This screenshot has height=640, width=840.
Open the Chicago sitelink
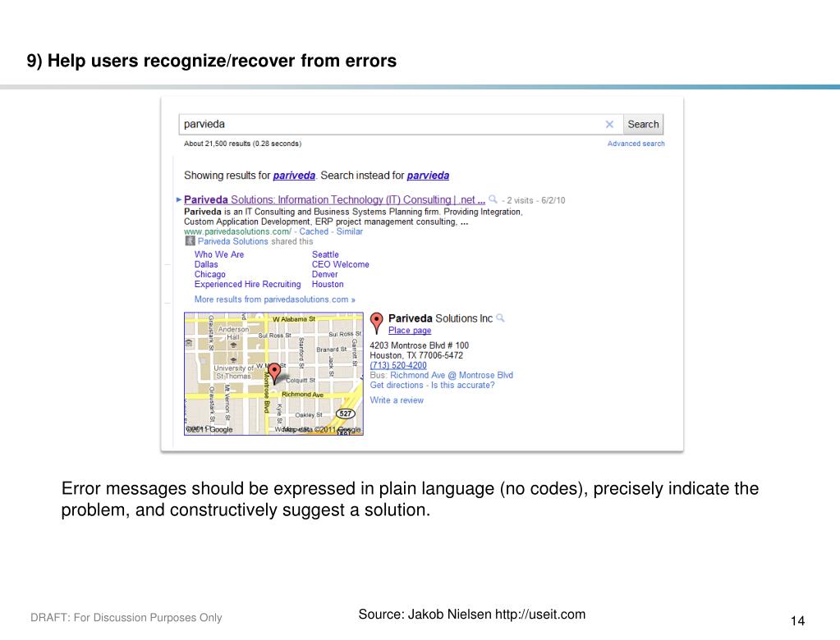click(209, 274)
